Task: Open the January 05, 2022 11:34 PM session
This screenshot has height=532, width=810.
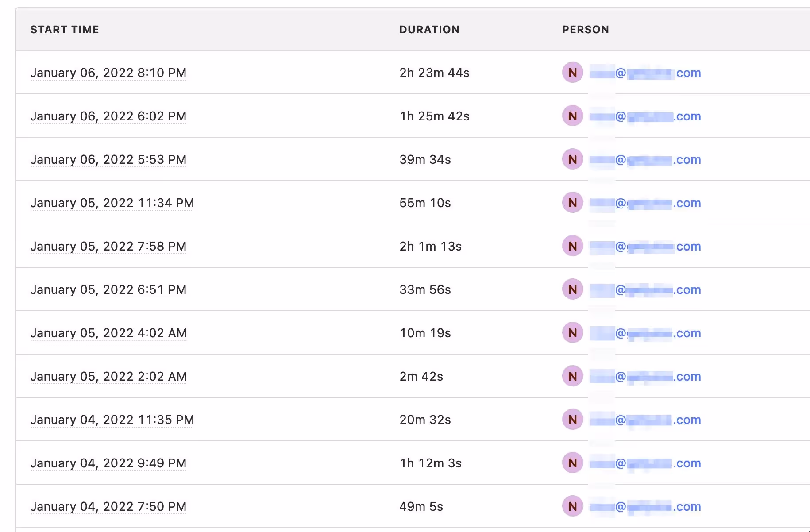Action: pyautogui.click(x=112, y=203)
